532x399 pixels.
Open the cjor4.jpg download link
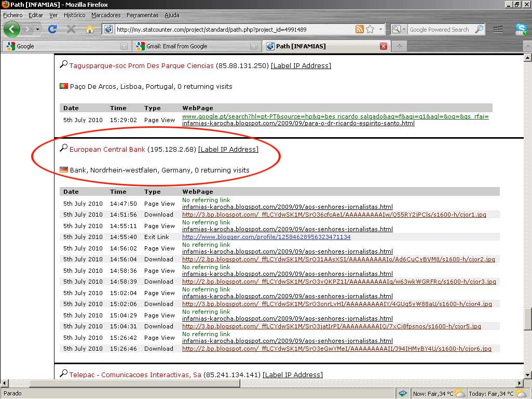pos(337,304)
